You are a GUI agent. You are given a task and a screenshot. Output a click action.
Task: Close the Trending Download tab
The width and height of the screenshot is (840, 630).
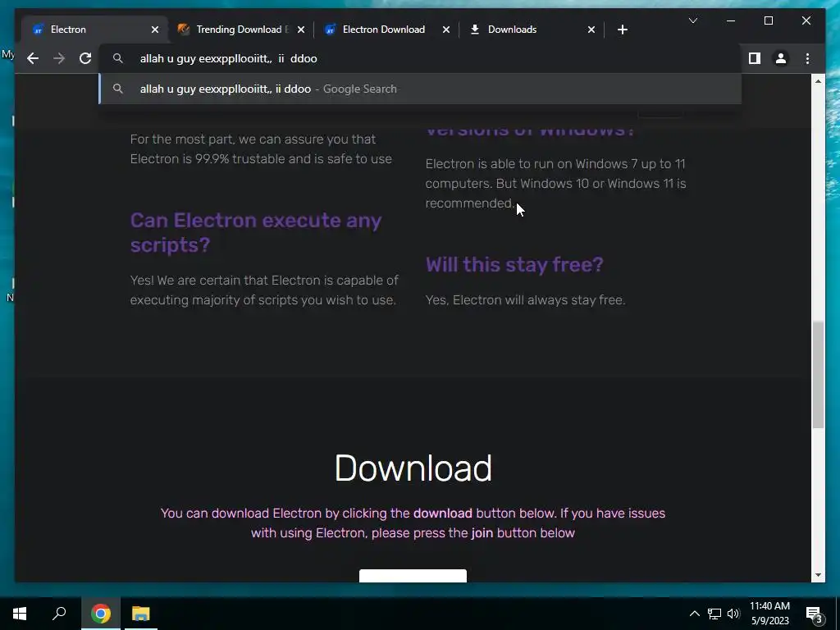300,30
